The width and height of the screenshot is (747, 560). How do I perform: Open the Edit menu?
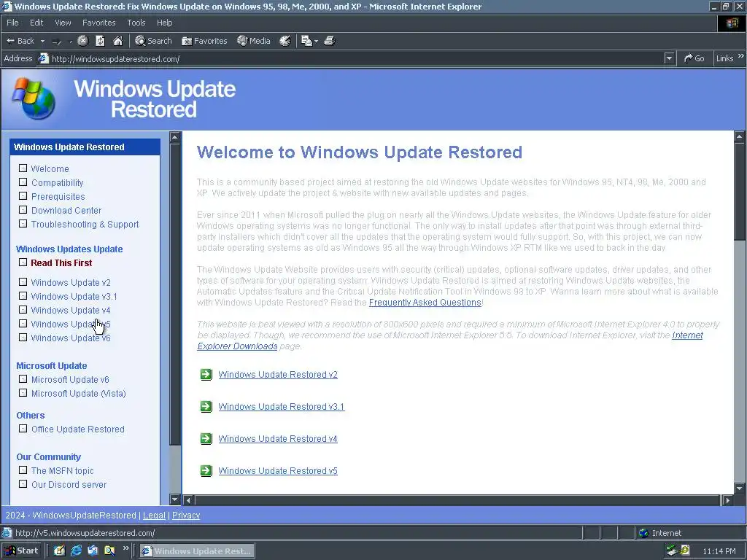(36, 23)
